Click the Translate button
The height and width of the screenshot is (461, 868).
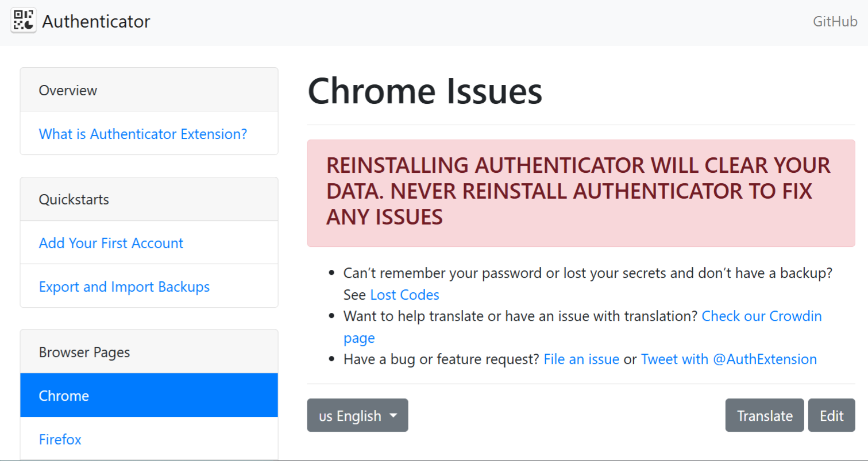765,415
